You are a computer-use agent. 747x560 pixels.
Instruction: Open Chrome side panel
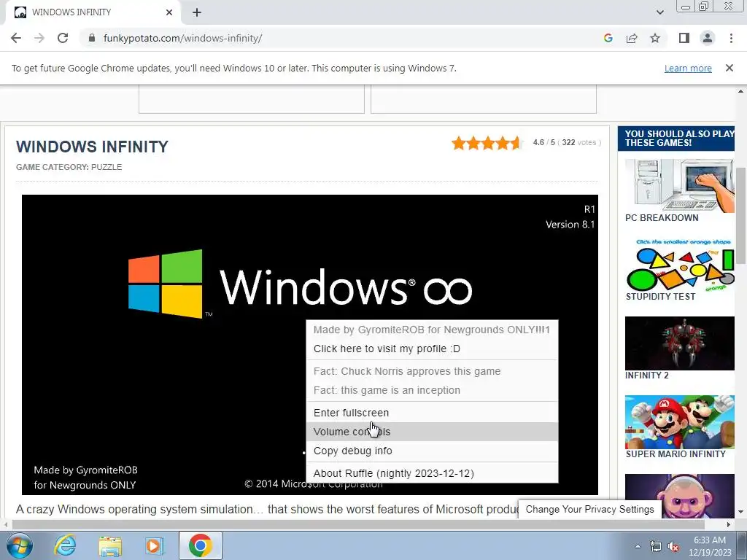(684, 38)
